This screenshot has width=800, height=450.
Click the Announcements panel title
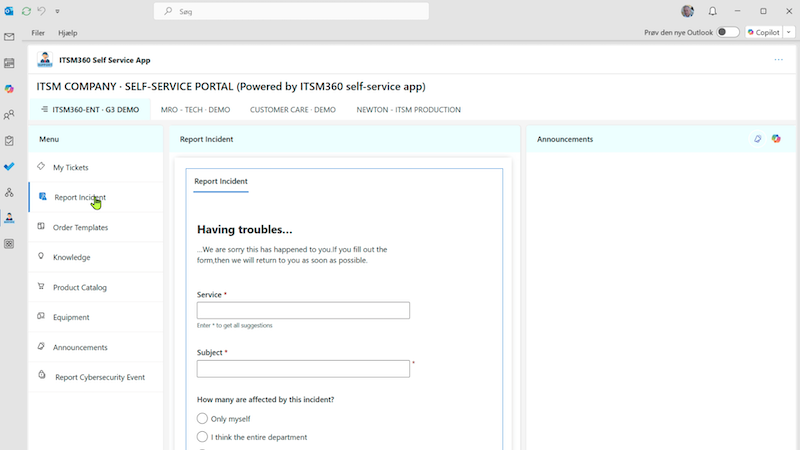coord(565,139)
